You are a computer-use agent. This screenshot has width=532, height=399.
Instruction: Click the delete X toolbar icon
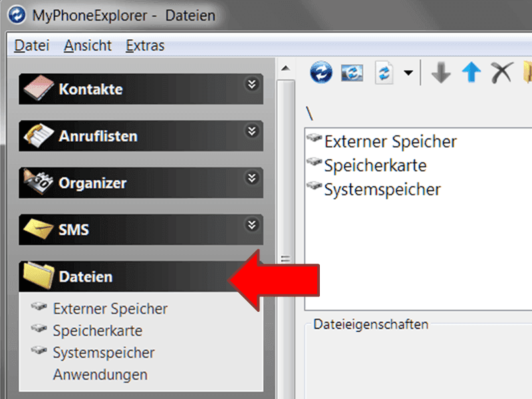coord(502,72)
